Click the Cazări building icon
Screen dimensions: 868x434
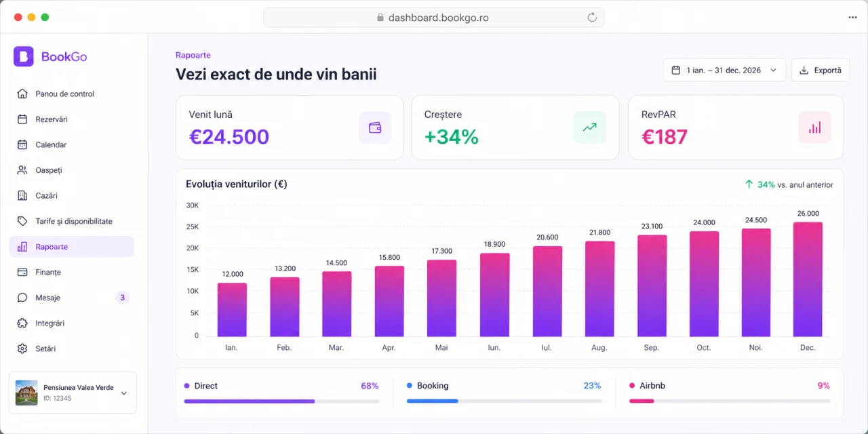[x=22, y=195]
